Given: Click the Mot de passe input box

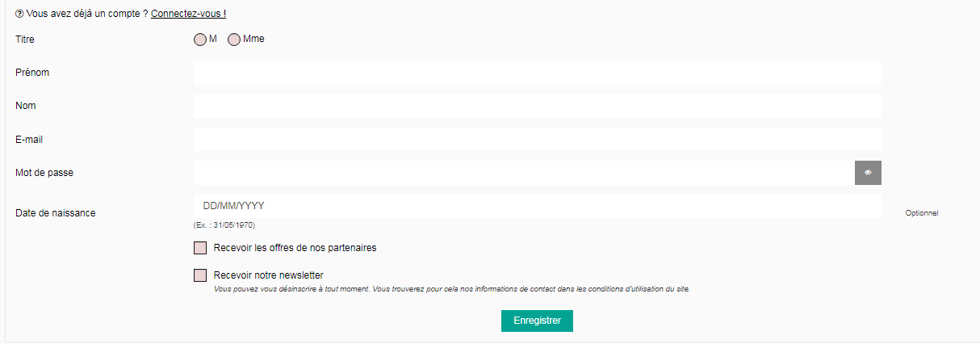Looking at the screenshot, I should pyautogui.click(x=524, y=173).
